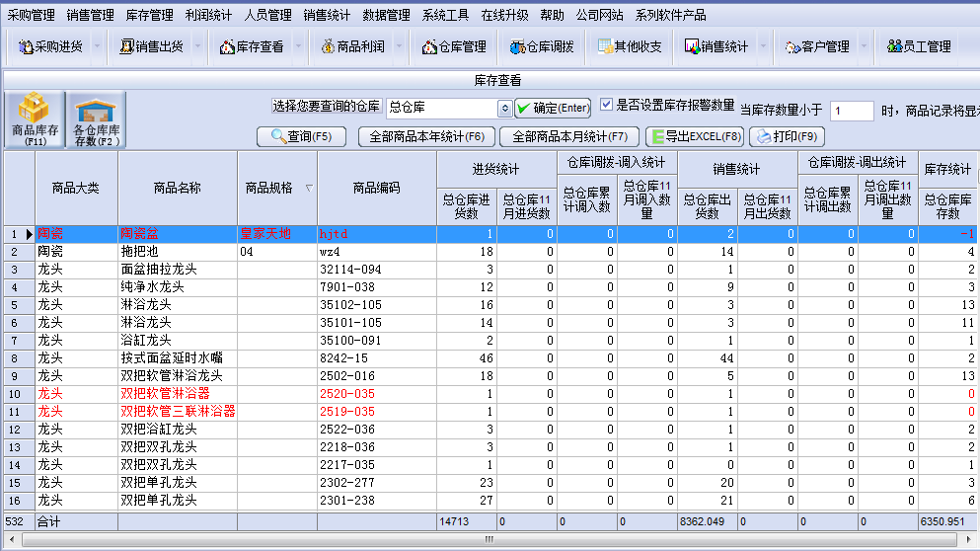The height and width of the screenshot is (551, 980).
Task: Open the 系统工具 menu
Action: [x=445, y=15]
